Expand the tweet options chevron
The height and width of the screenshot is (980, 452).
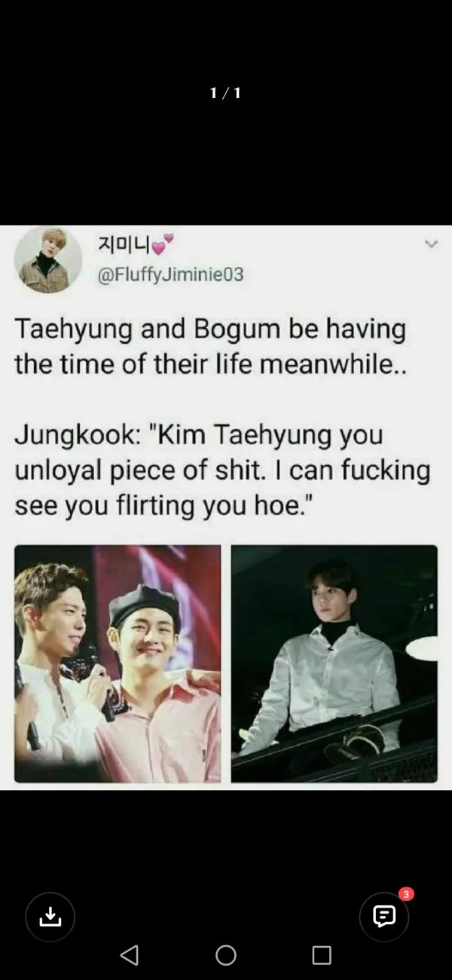[x=431, y=244]
